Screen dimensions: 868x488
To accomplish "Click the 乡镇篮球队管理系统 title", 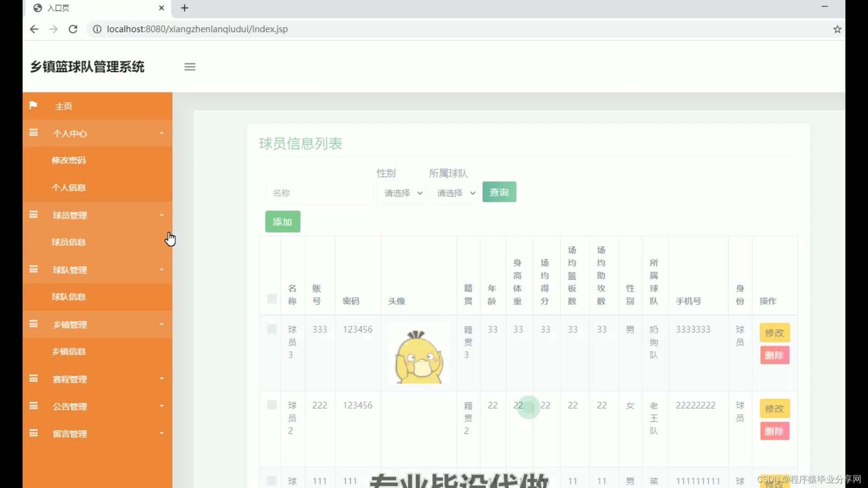I will point(87,67).
